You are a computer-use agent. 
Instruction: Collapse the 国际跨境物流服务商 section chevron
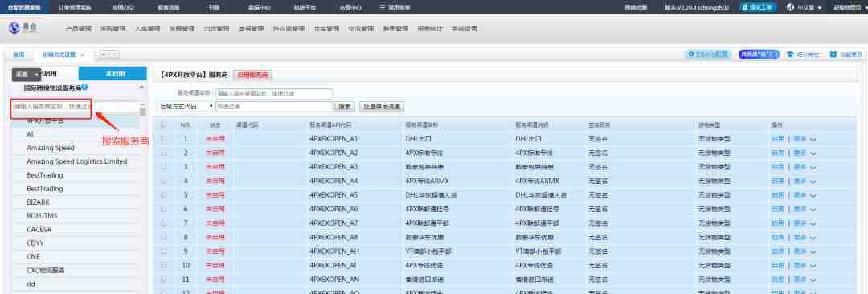click(x=141, y=88)
